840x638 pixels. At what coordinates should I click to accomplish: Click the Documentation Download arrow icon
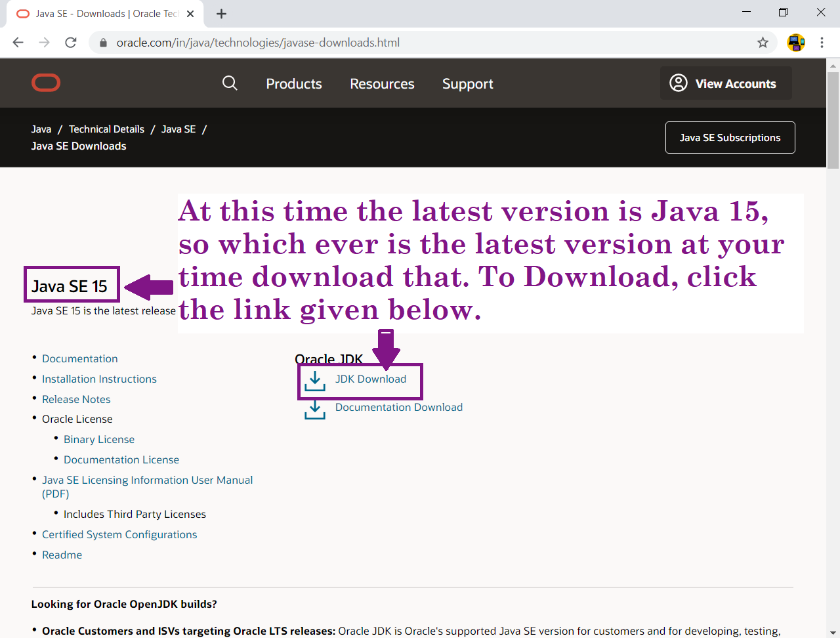point(315,410)
